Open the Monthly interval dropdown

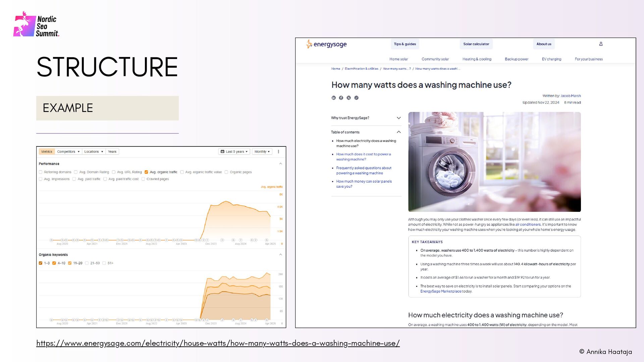pyautogui.click(x=262, y=152)
